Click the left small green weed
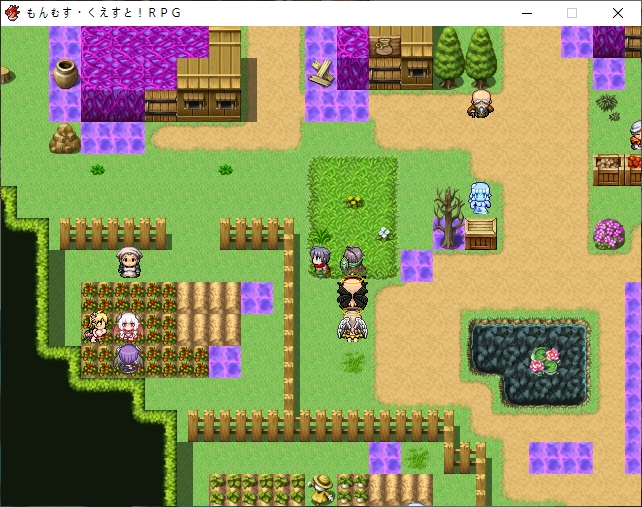 [97, 169]
